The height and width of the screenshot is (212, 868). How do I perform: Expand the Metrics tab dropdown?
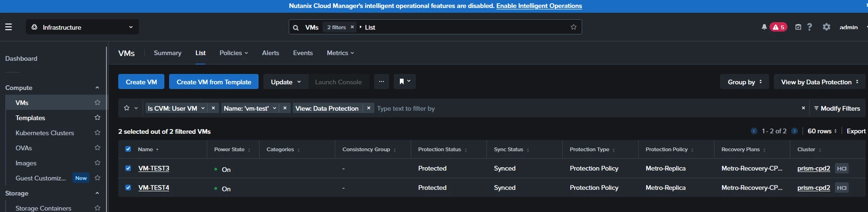pyautogui.click(x=341, y=53)
